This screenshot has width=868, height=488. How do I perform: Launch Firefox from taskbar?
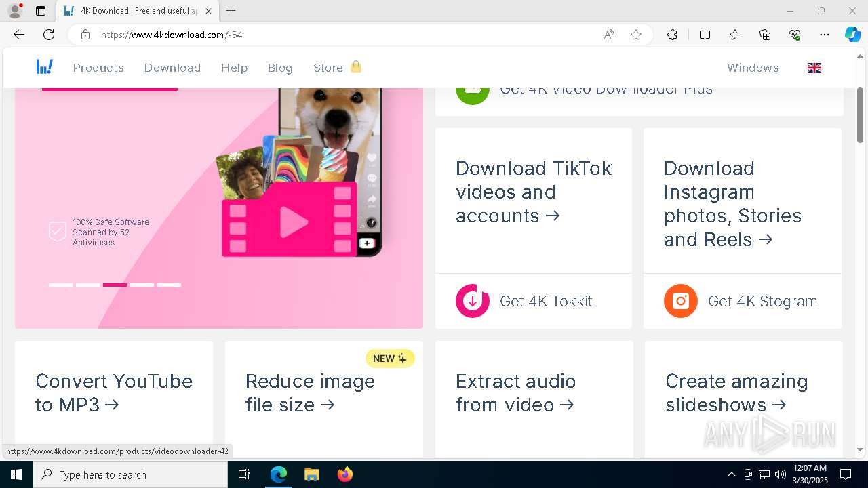[x=345, y=474]
